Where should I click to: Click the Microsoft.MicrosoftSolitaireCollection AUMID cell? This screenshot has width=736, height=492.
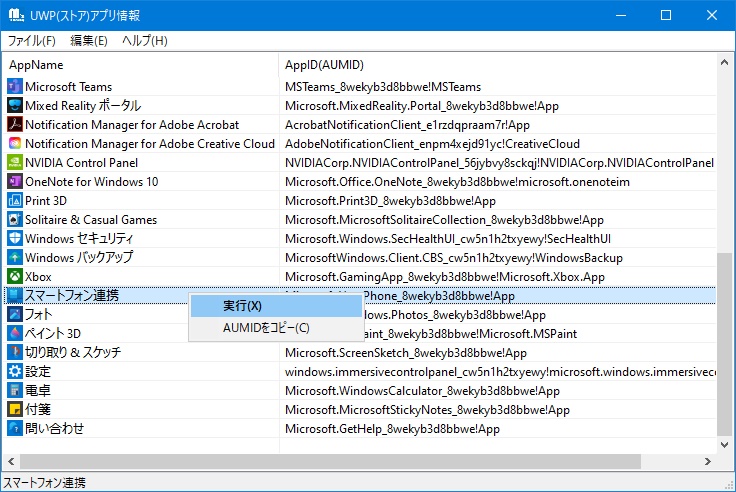[x=444, y=220]
